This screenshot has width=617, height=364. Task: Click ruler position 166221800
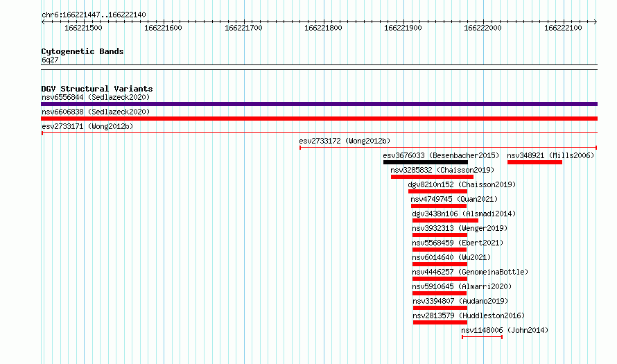324,28
